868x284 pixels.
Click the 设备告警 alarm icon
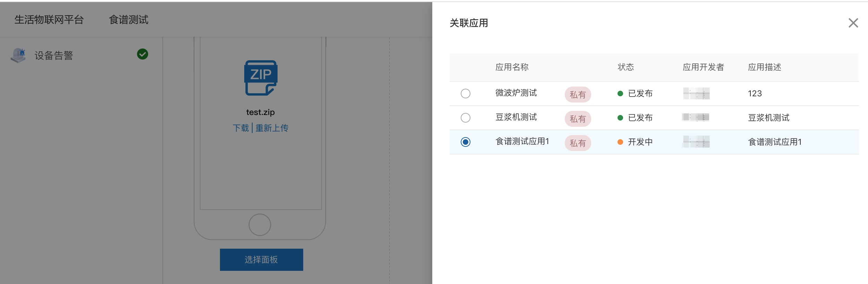click(x=18, y=55)
